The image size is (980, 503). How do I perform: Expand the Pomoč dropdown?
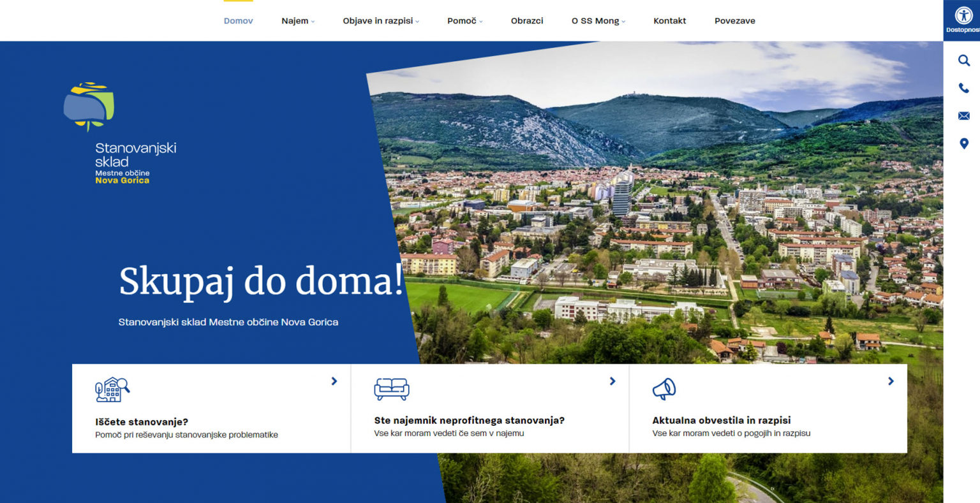click(462, 20)
